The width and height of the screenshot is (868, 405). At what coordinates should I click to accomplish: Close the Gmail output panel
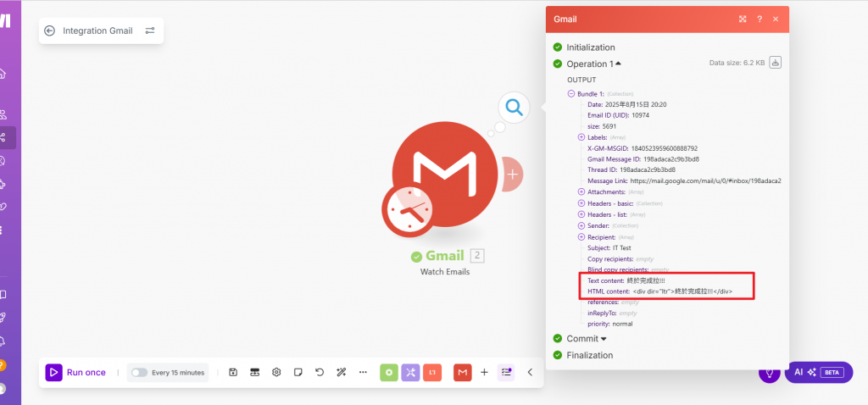(x=776, y=19)
